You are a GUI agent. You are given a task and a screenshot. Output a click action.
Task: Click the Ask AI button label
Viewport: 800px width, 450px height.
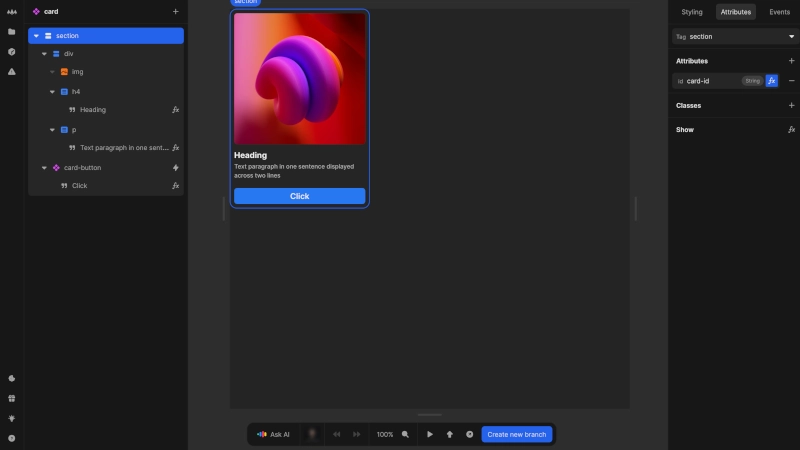280,434
